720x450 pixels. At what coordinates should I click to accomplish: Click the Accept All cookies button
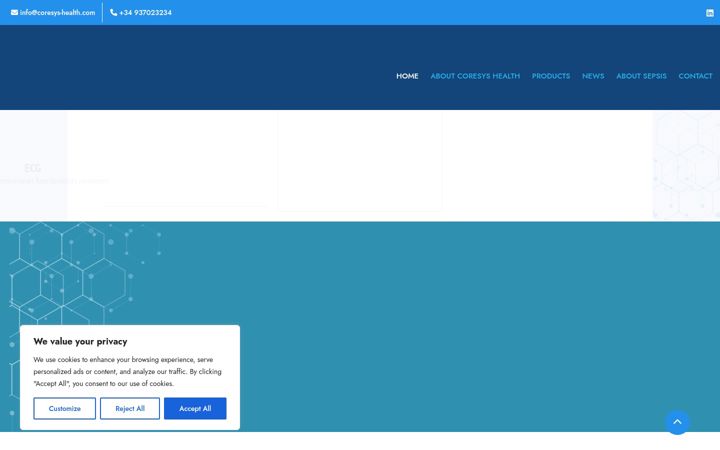195,408
